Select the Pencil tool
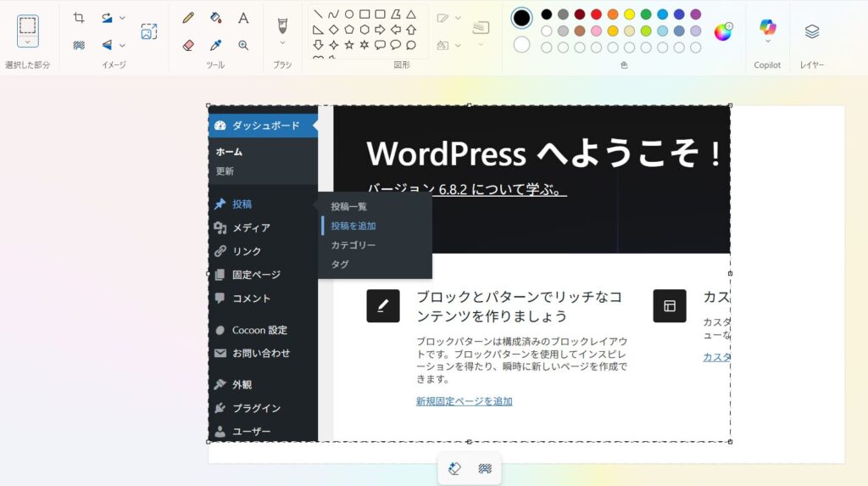 click(x=188, y=18)
